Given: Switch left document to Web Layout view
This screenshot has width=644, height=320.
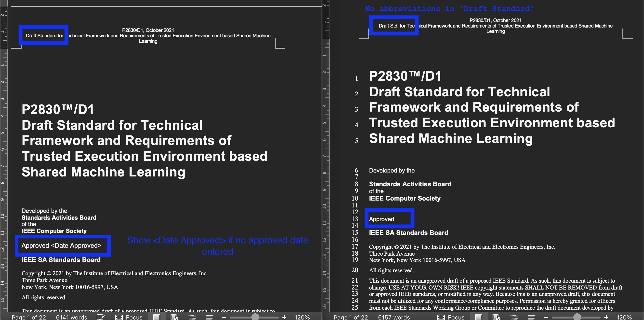Looking at the screenshot, I should point(175,317).
